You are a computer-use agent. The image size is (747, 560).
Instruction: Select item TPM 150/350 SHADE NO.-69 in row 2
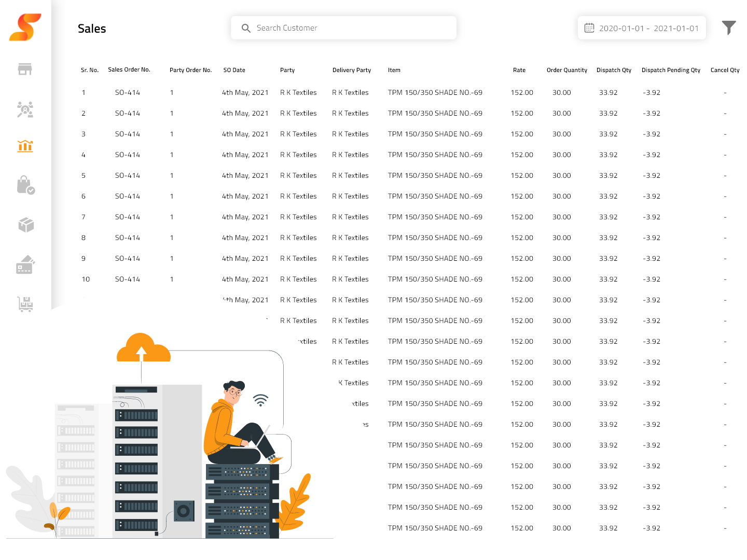[x=435, y=113]
